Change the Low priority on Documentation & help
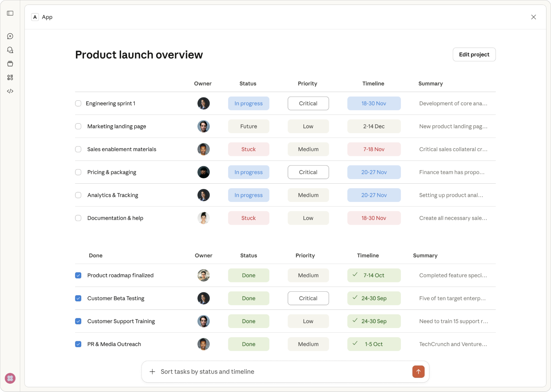This screenshot has height=392, width=551. [x=308, y=218]
